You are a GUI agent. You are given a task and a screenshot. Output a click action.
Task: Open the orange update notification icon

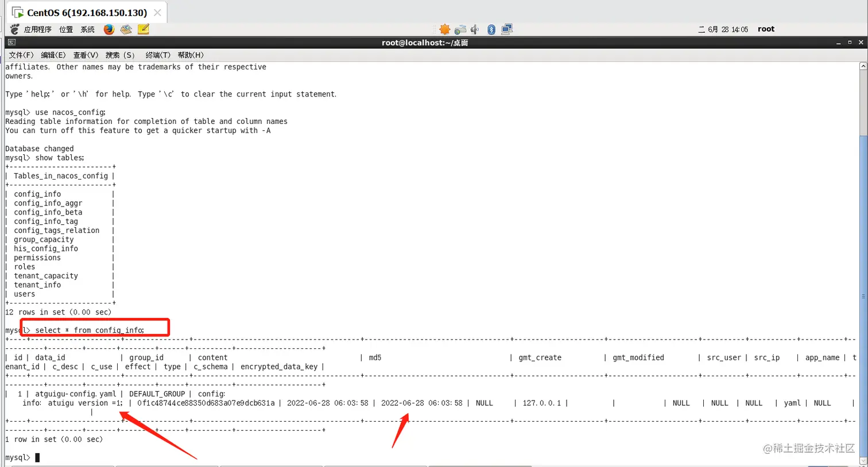coord(445,29)
